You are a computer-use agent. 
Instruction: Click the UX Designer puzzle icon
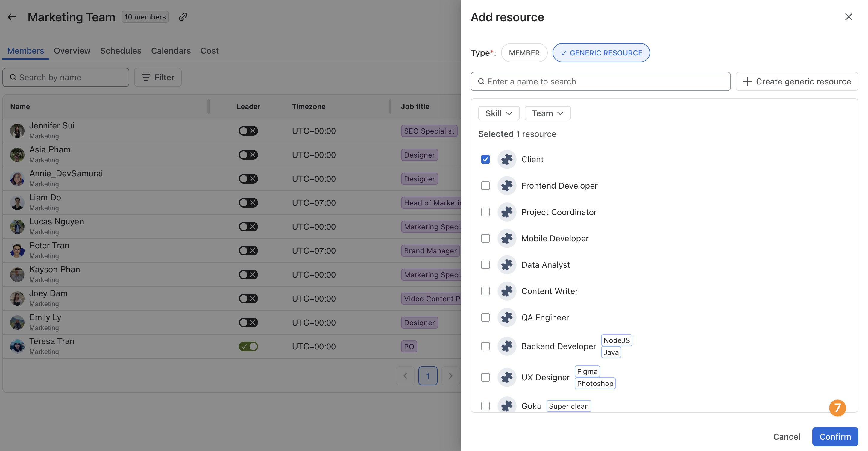(x=507, y=377)
